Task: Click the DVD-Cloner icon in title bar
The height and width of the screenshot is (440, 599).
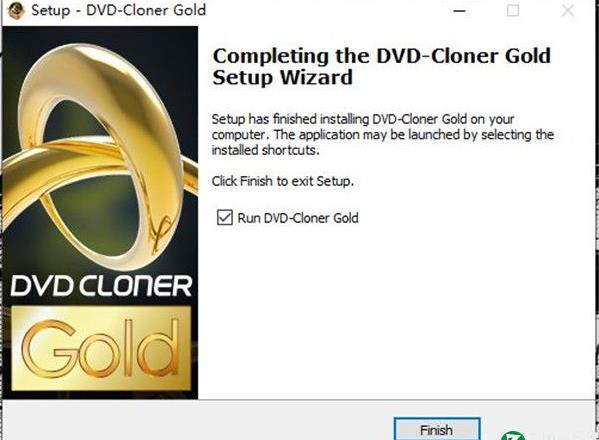Action: click(x=16, y=10)
